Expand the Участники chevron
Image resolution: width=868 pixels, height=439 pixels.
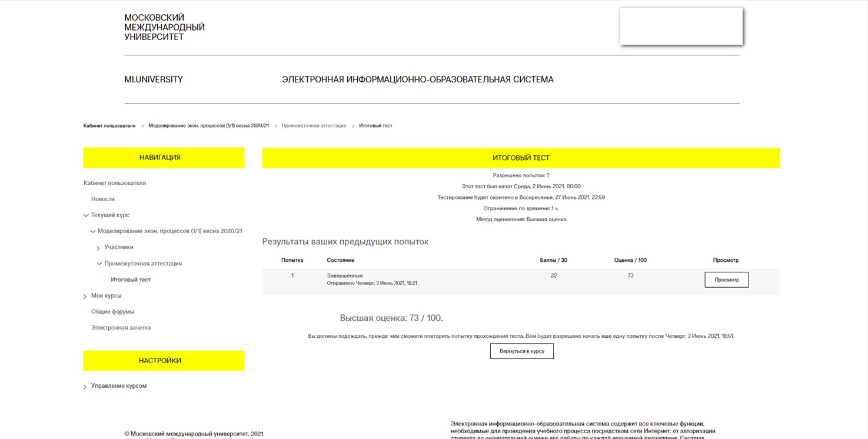pos(98,248)
